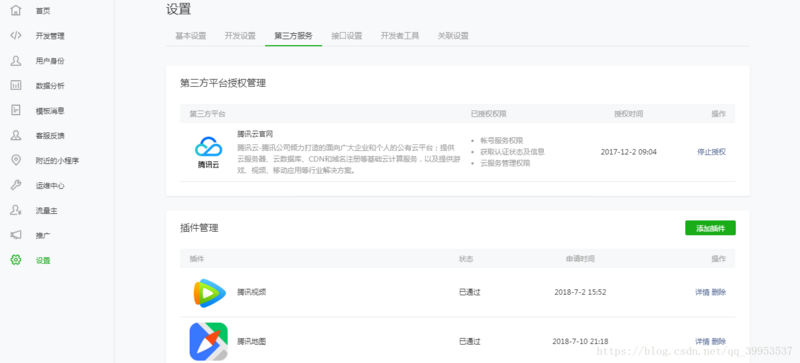
Task: Click the document icon for 模板消息
Action: (16, 110)
